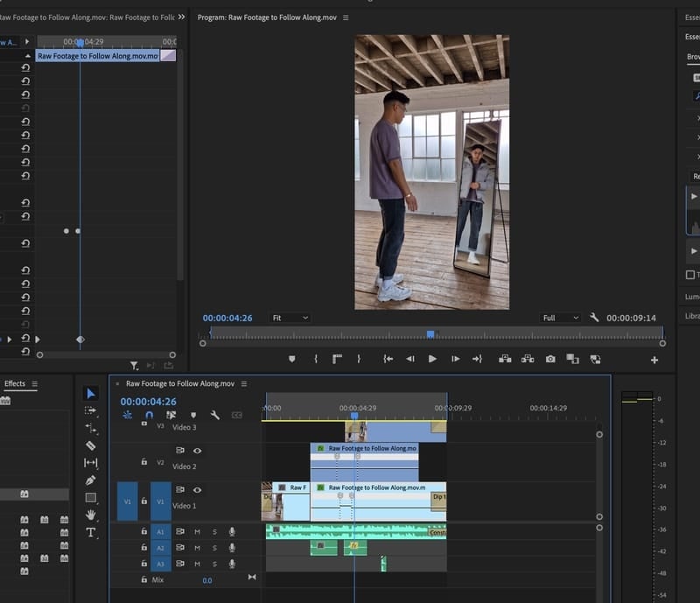The height and width of the screenshot is (603, 700).
Task: Play the sequence in Program monitor
Action: [x=432, y=359]
